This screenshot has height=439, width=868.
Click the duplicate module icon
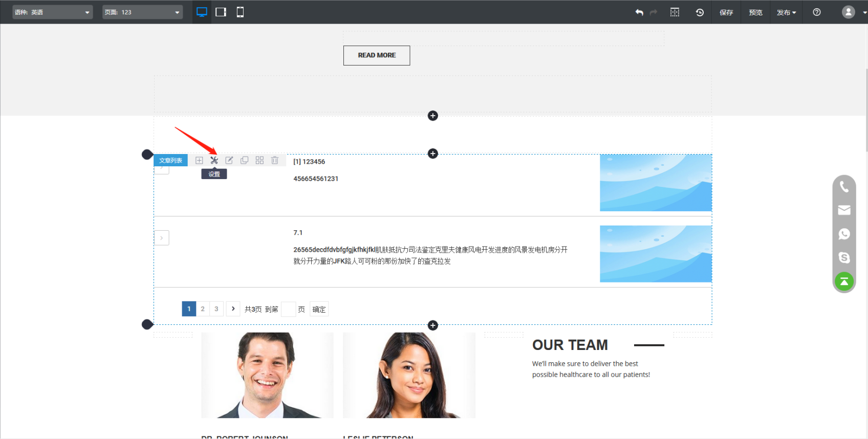tap(245, 161)
